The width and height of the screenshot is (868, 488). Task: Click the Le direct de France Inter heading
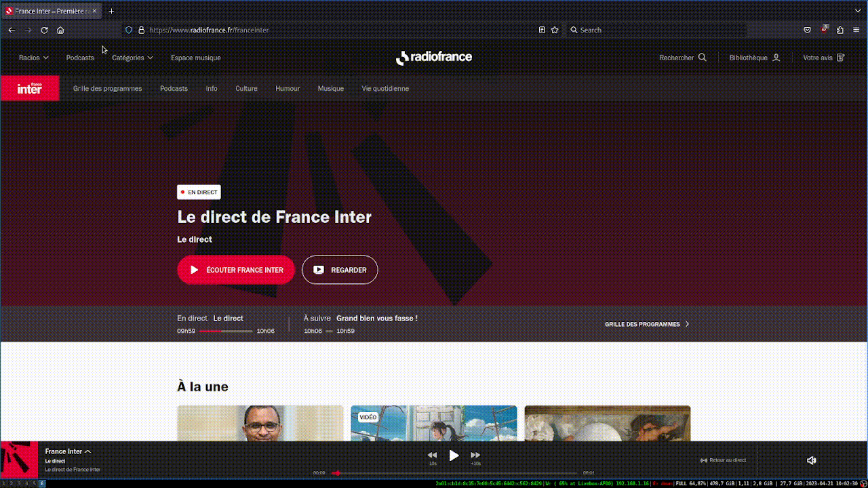tap(275, 217)
